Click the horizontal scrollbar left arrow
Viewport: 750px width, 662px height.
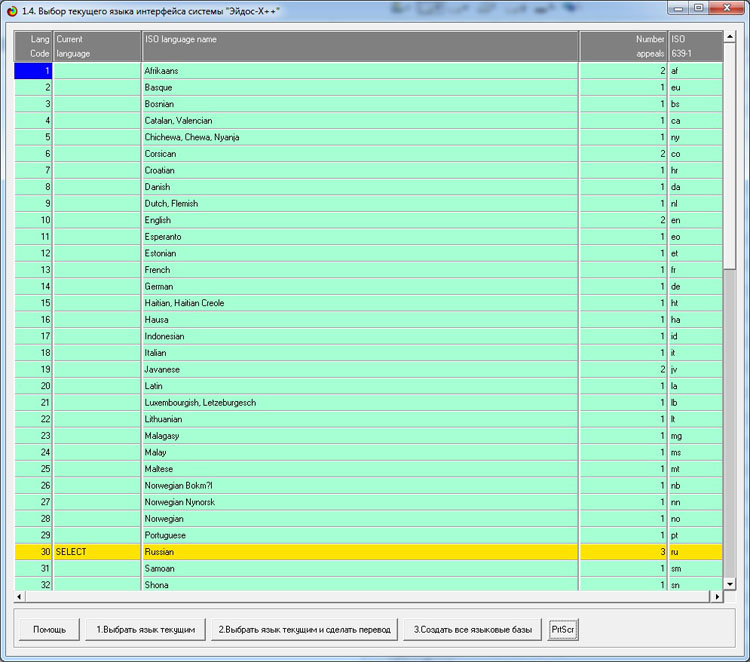coord(19,596)
